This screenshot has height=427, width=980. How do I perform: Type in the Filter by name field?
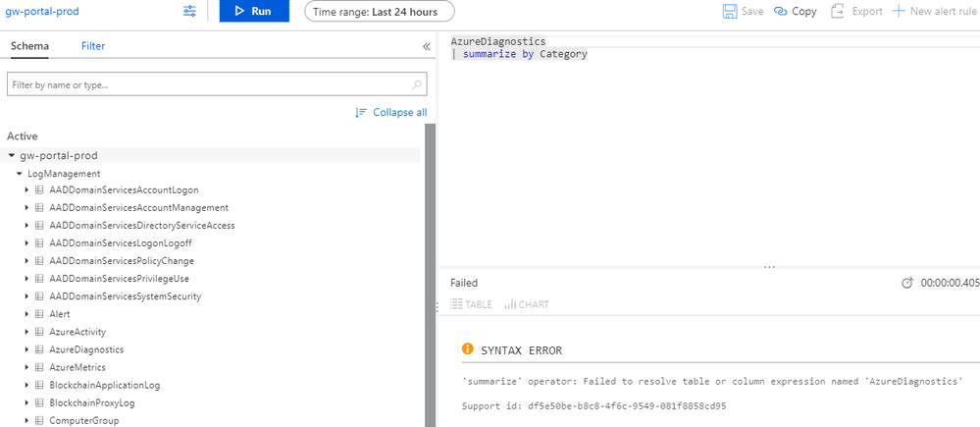[206, 85]
